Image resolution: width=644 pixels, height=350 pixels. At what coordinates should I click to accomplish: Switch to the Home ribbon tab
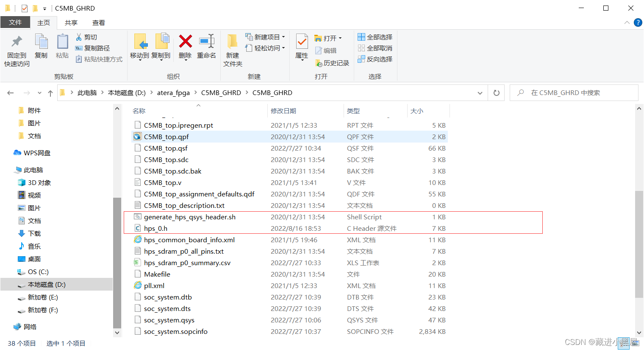[44, 23]
